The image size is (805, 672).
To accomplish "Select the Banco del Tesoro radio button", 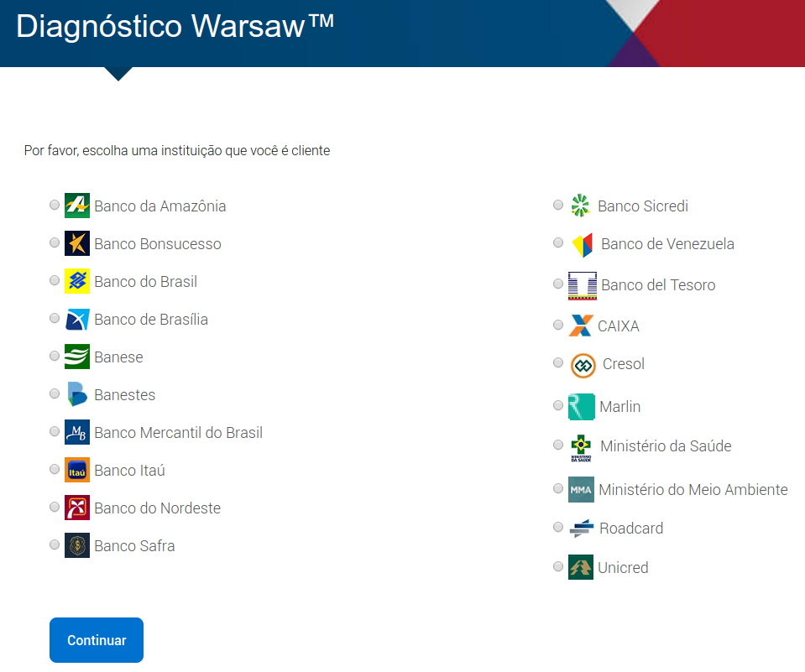I will (x=558, y=284).
